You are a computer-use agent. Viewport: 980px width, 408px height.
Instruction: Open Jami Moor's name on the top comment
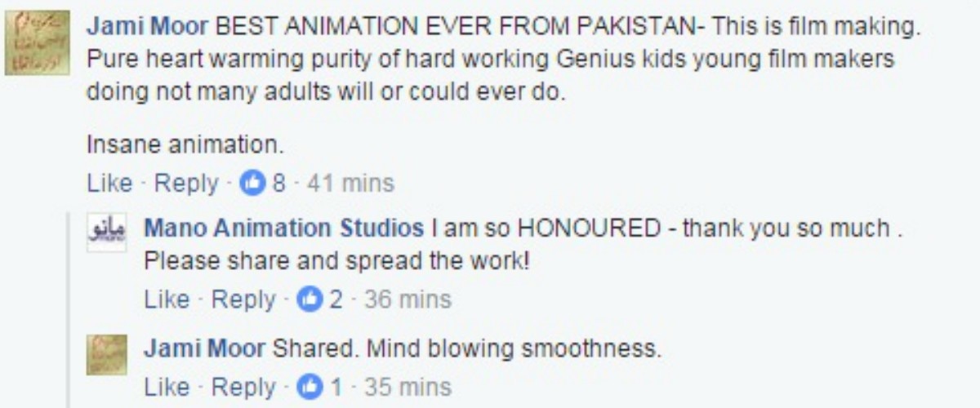[148, 27]
